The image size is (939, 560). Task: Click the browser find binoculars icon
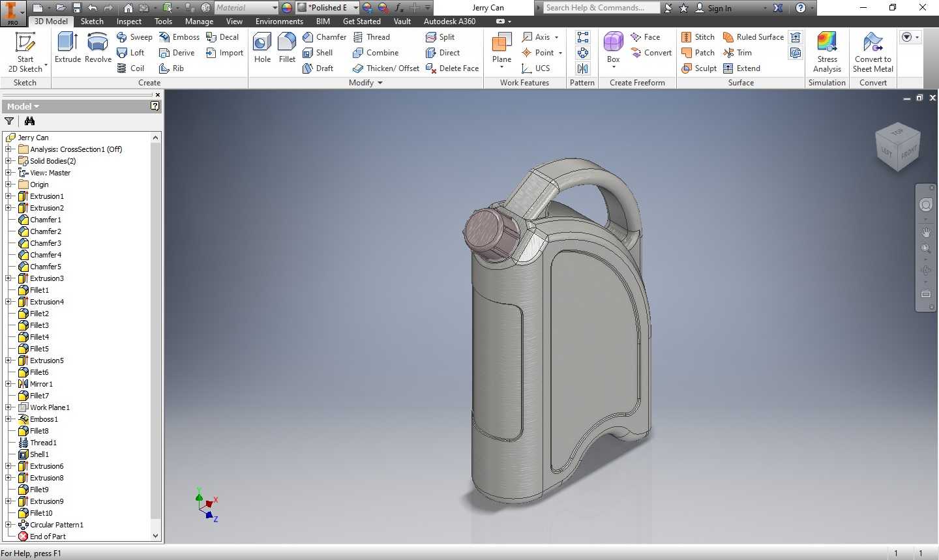click(29, 121)
